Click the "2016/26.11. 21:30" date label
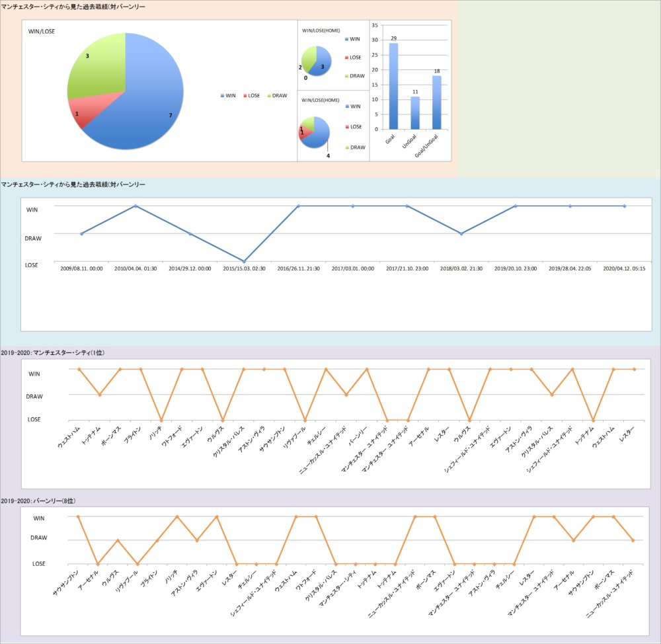 point(299,268)
